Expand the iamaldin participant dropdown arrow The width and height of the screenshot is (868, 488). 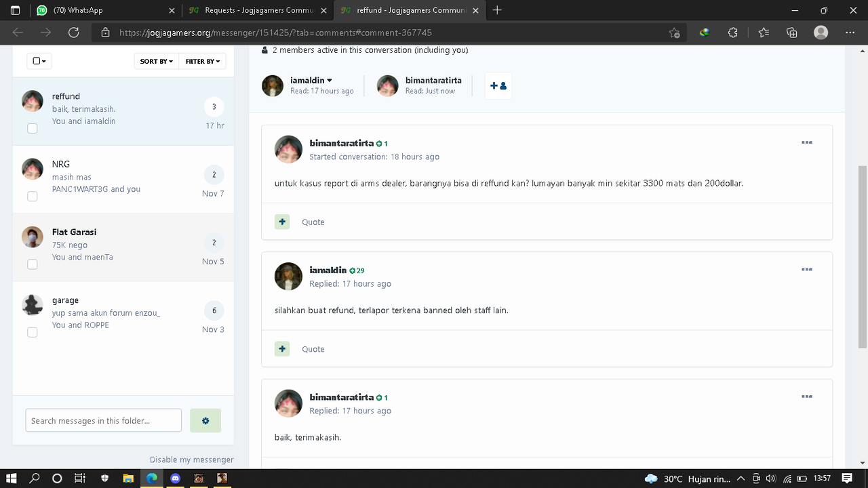pyautogui.click(x=330, y=81)
